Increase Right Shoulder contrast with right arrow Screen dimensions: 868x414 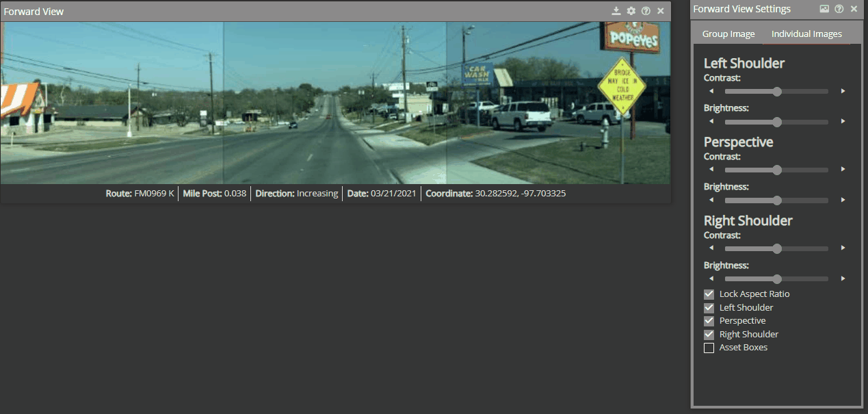point(843,248)
